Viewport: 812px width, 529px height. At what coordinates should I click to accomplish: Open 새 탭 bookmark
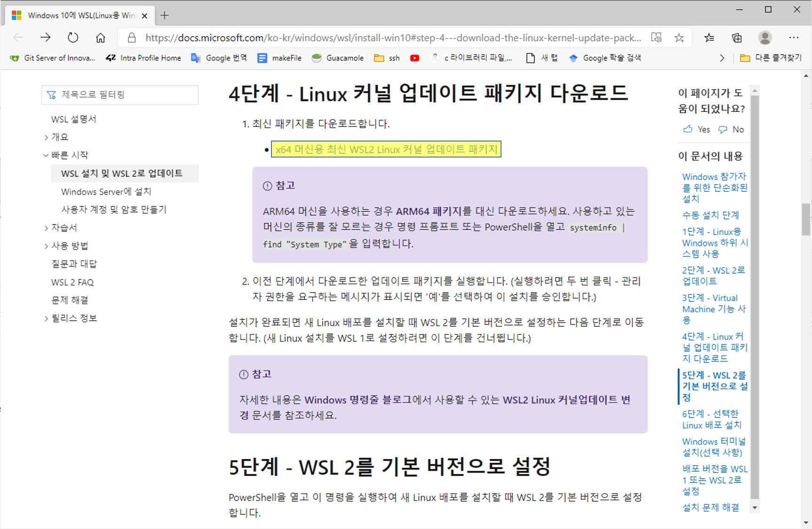(542, 58)
